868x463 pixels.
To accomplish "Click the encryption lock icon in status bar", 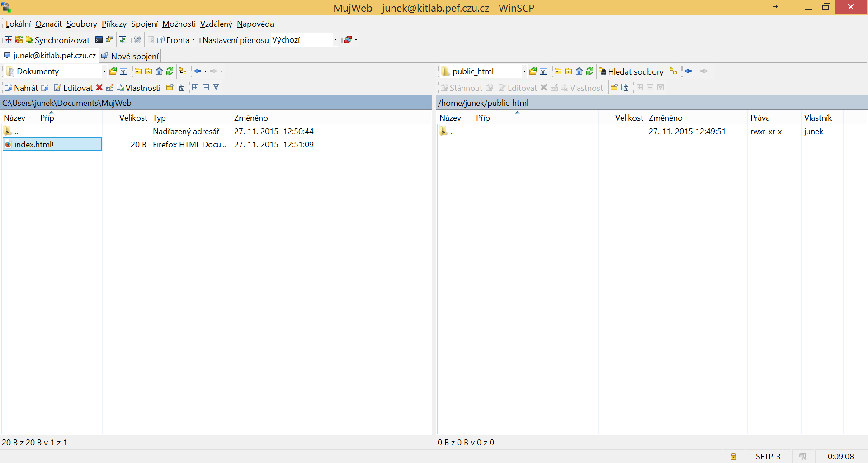I will tap(733, 456).
